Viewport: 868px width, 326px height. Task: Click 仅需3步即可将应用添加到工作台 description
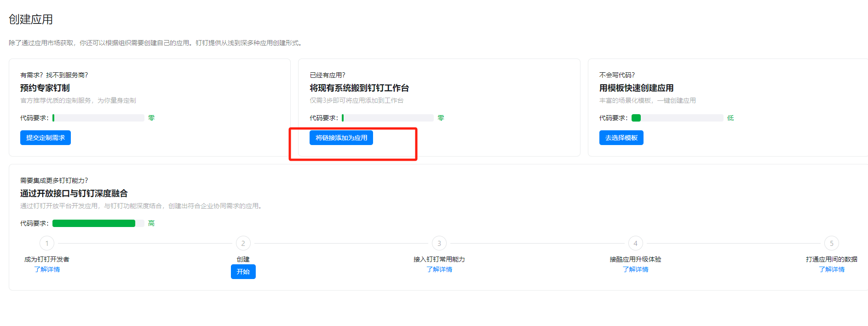click(x=356, y=100)
